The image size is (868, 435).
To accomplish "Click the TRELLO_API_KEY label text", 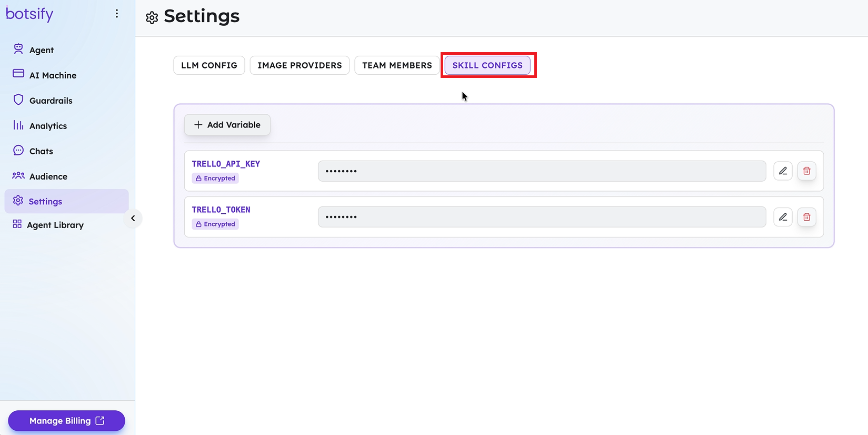I will pyautogui.click(x=226, y=164).
